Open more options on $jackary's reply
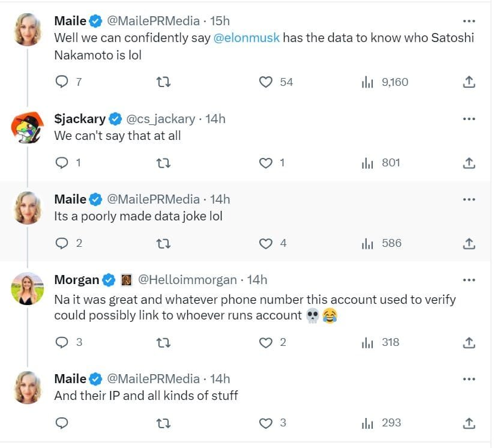This screenshot has width=494, height=448. point(469,118)
